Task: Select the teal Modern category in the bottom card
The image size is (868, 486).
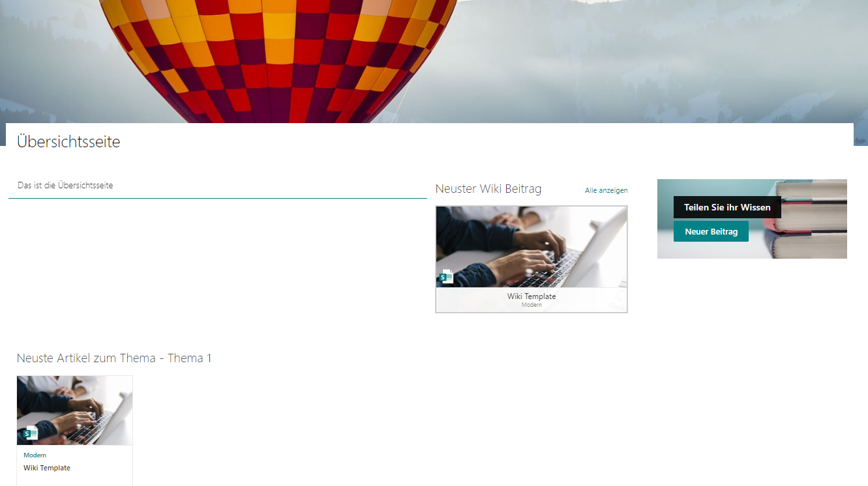Action: tap(35, 455)
